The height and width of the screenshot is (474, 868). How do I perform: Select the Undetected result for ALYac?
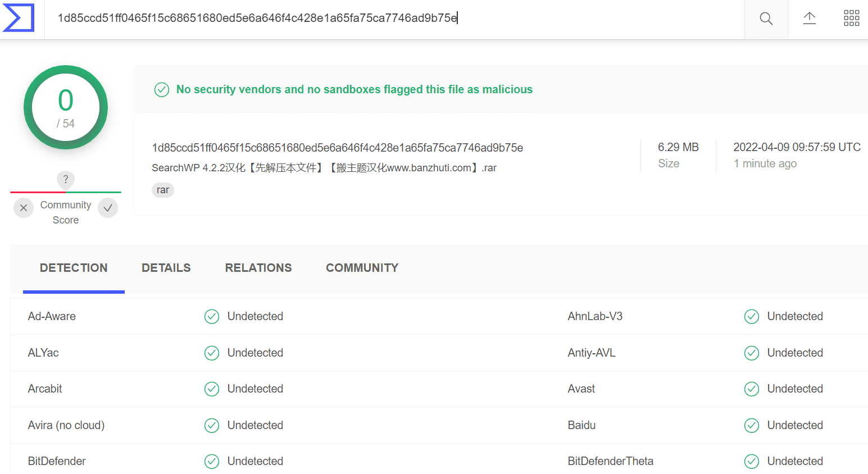255,353
